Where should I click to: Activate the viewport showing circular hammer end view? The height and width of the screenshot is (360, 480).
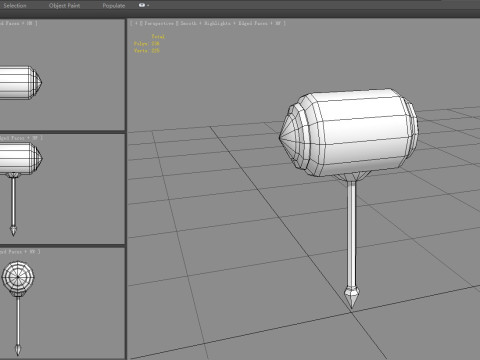click(62, 303)
